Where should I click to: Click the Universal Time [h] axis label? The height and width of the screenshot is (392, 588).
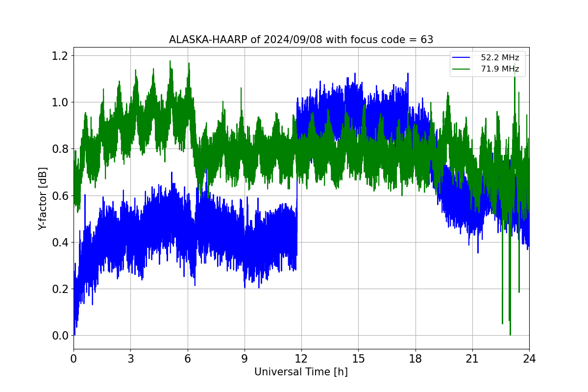(301, 372)
